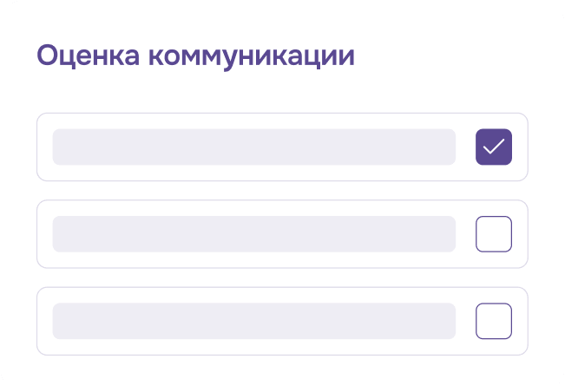Choose the top option card with checked box

[x=283, y=147]
